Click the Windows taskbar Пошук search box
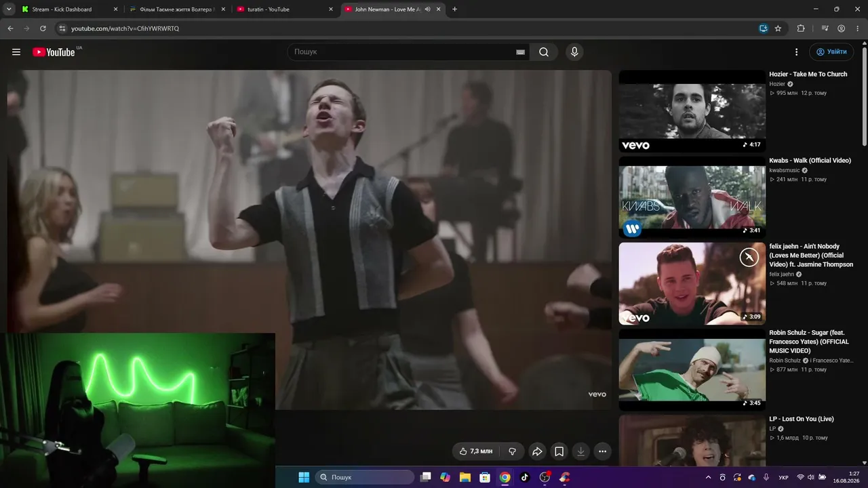 (365, 477)
